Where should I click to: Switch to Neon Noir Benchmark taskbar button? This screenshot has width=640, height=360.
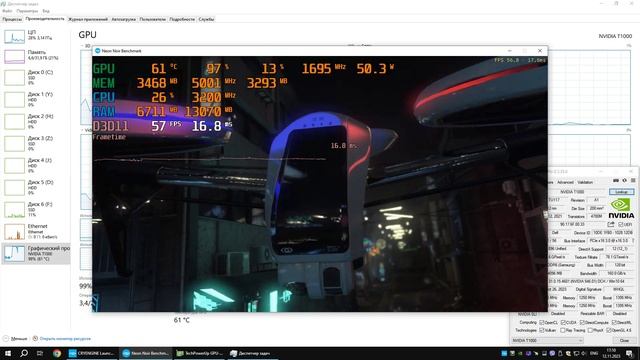click(145, 353)
